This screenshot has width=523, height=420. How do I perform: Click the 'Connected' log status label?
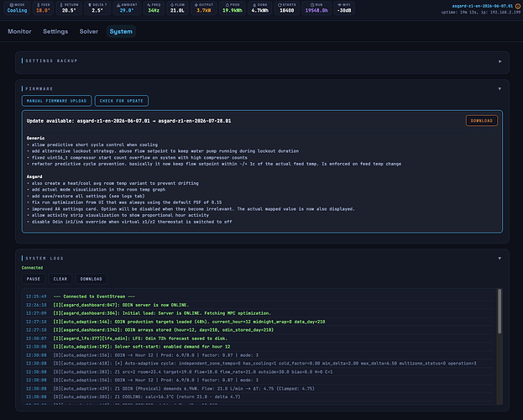coord(33,268)
